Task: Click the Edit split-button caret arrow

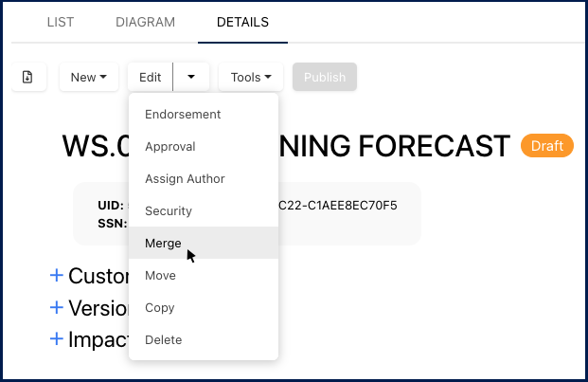Action: 191,77
